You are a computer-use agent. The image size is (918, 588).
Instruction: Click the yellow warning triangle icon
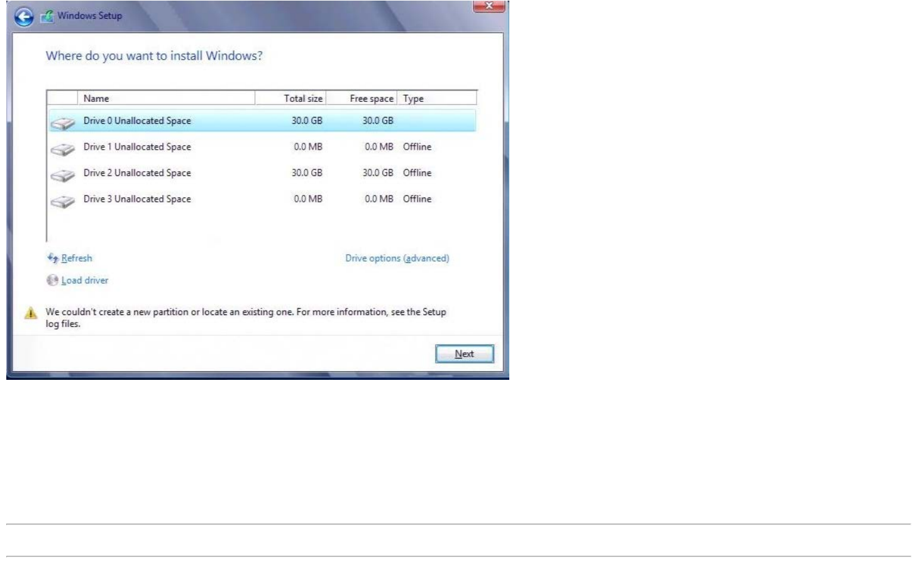30,313
